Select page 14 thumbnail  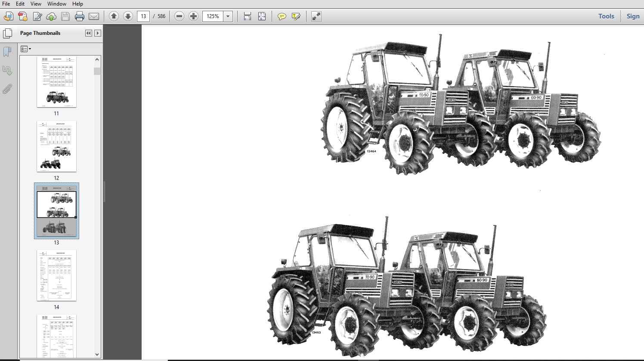[56, 275]
